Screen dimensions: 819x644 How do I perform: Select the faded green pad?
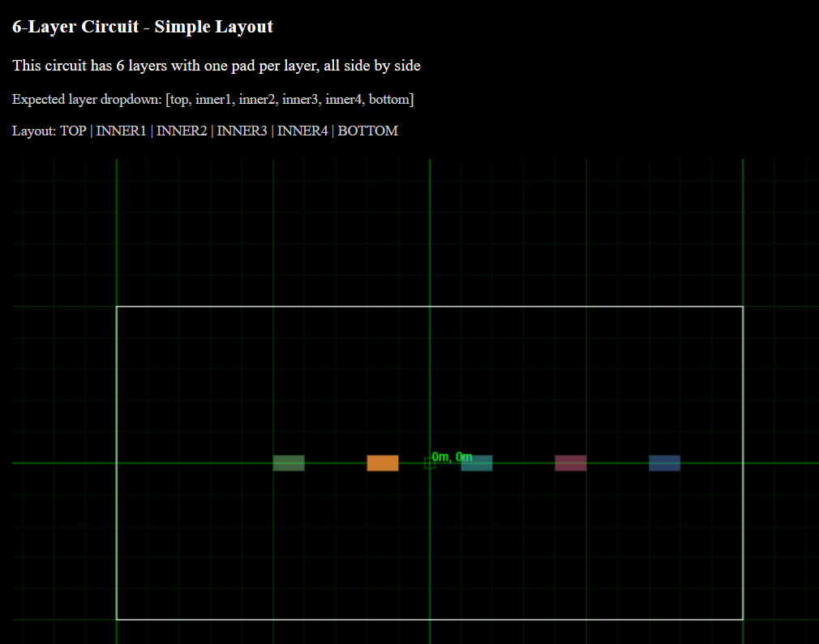289,463
